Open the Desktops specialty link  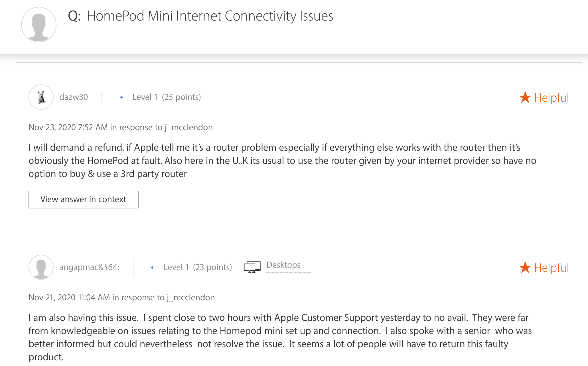tap(283, 265)
